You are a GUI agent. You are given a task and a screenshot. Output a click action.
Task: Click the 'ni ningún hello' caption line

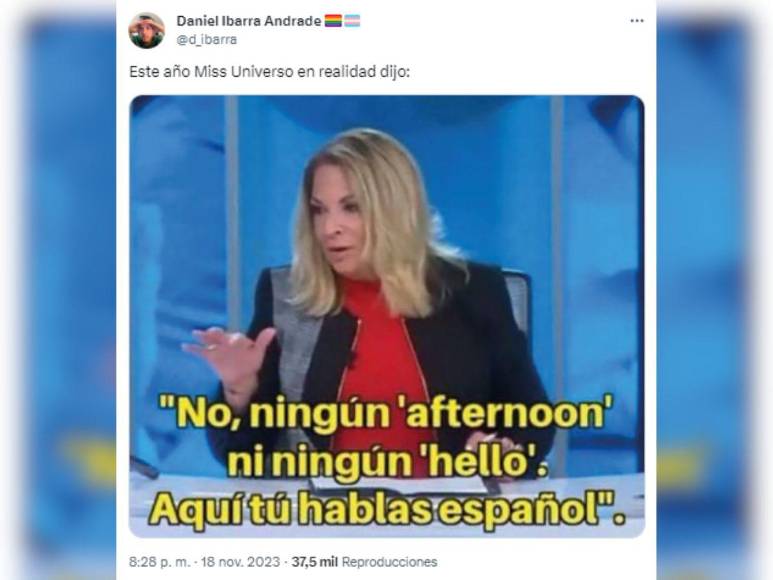click(387, 462)
